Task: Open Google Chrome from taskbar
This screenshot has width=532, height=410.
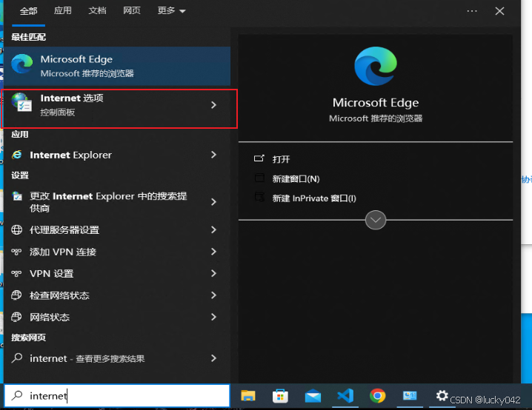Action: [378, 395]
